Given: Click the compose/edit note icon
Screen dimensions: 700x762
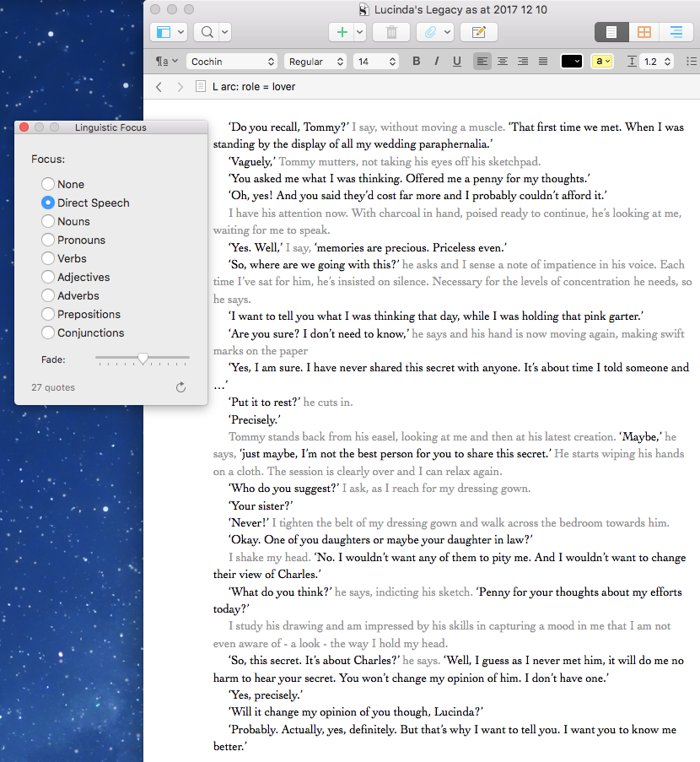Looking at the screenshot, I should (478, 33).
